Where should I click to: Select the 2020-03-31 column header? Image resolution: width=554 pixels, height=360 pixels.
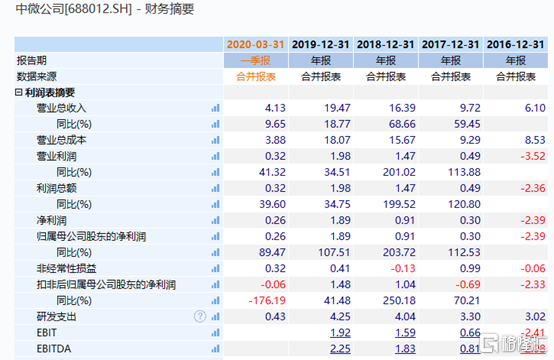[x=256, y=45]
